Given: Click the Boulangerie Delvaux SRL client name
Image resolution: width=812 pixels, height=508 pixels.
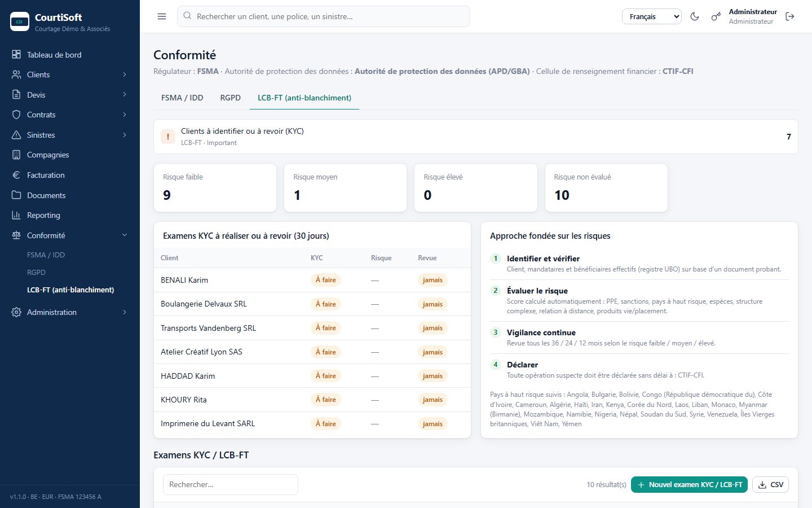Looking at the screenshot, I should 204,304.
